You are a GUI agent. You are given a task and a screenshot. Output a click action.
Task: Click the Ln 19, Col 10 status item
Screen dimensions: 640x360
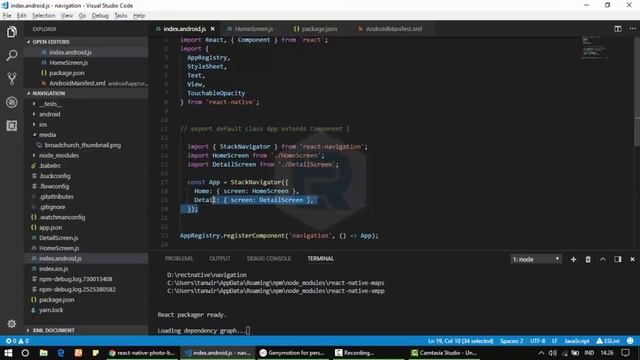pos(460,341)
